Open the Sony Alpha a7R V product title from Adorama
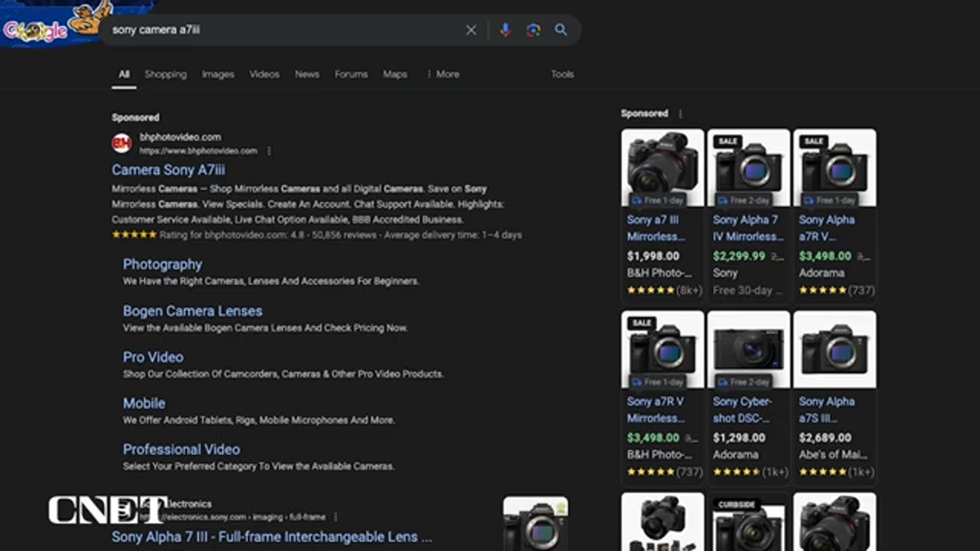This screenshot has width=980, height=551. tap(827, 228)
